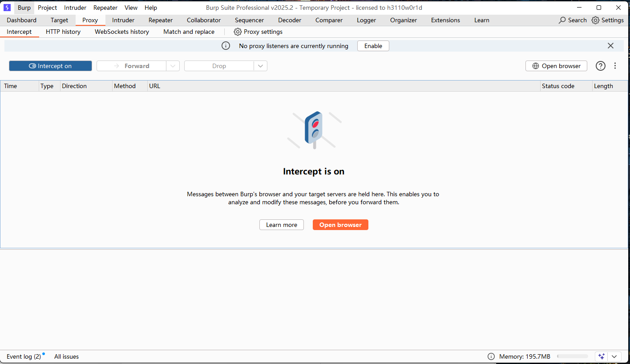Dismiss the proxy listener notification banner
Image resolution: width=630 pixels, height=364 pixels.
(x=610, y=46)
